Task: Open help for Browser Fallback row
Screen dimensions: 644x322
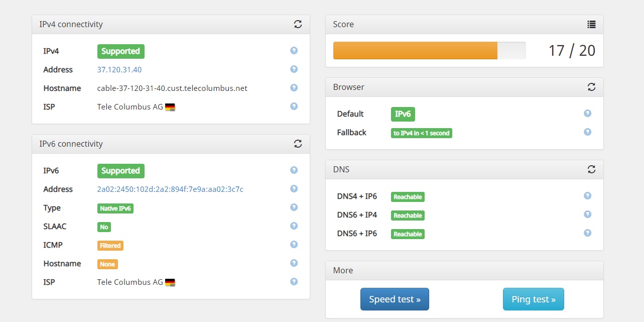Action: (x=588, y=132)
